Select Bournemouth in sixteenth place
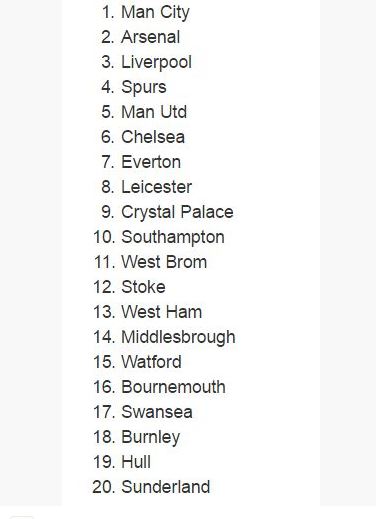376x519 pixels. 173,387
